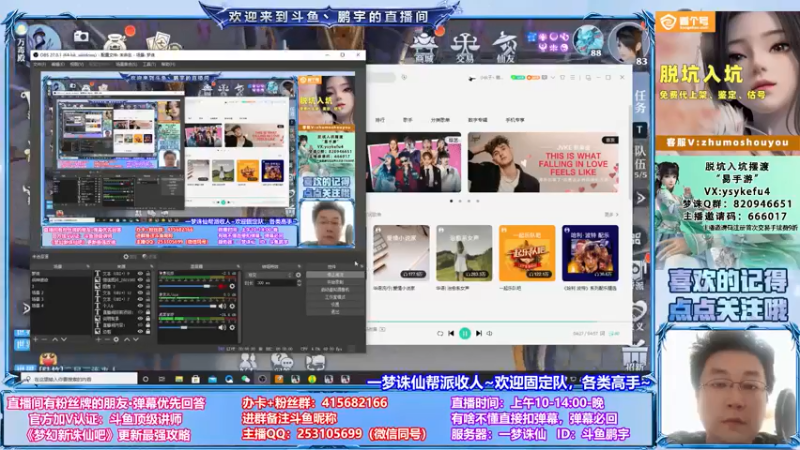The width and height of the screenshot is (800, 450).
Task: Mute the desktop audio track at the mixer bottom
Action: pyautogui.click(x=222, y=327)
